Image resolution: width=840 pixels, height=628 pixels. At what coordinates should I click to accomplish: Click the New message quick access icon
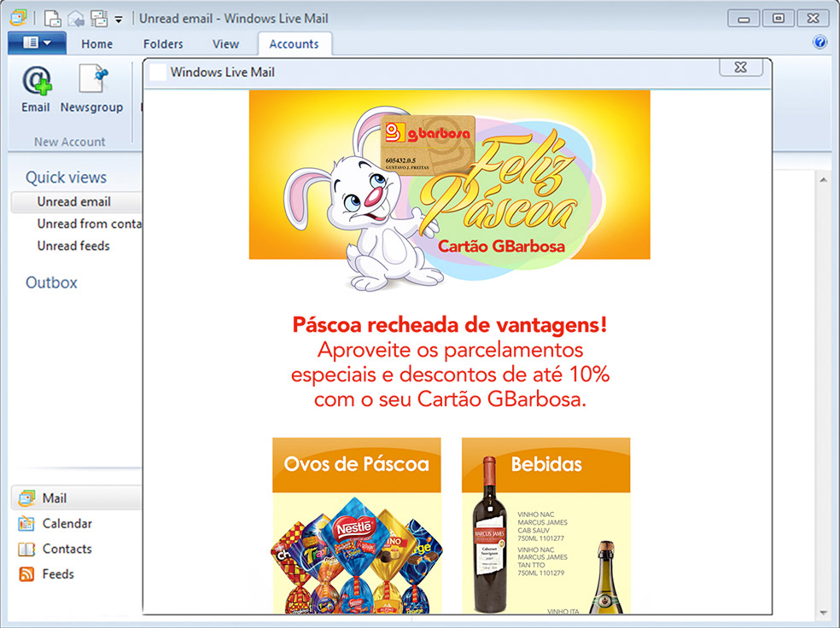coord(53,19)
